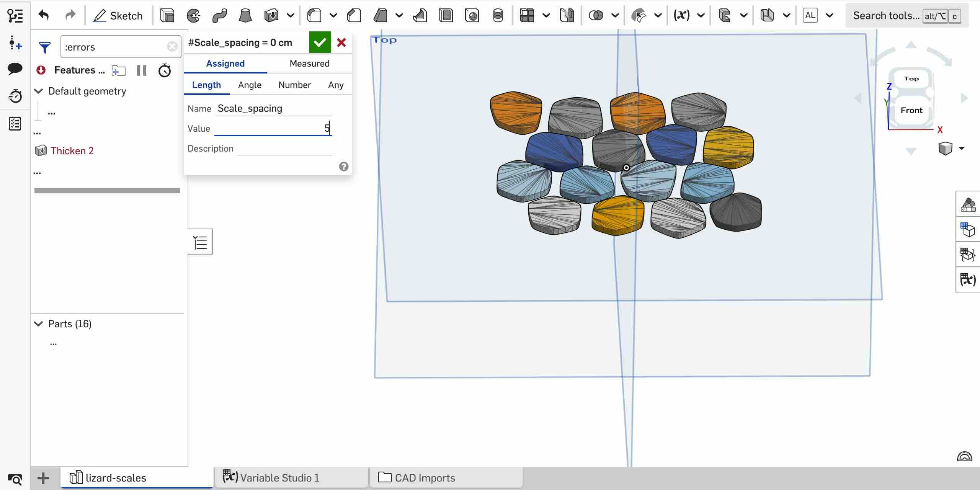Collapse the Parts (16) list

[39, 324]
